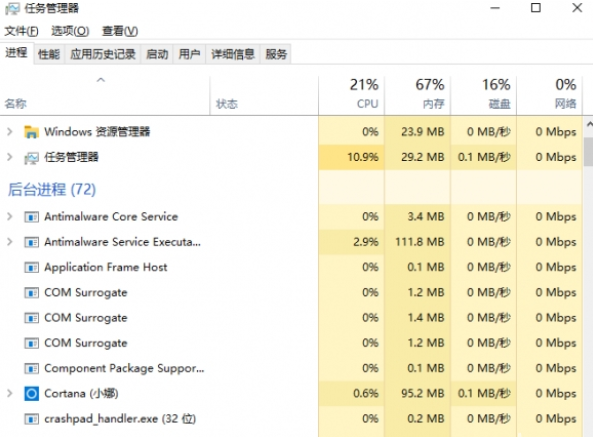Switch to the 性能 tab
This screenshot has height=437, width=593.
click(x=49, y=54)
